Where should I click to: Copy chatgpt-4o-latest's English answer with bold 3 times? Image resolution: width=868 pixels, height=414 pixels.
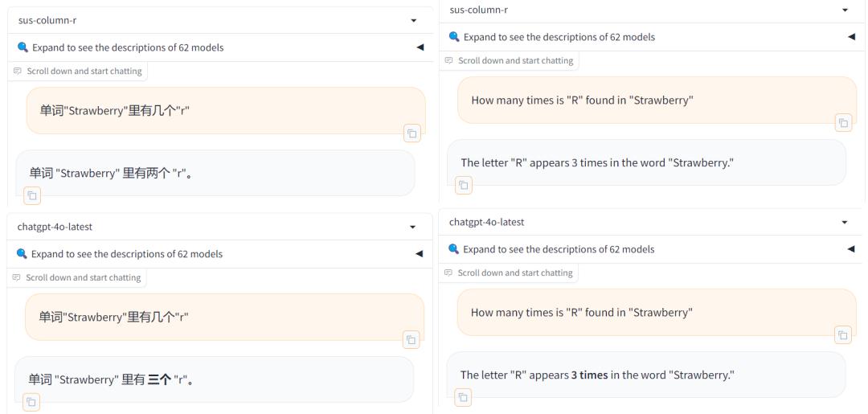pyautogui.click(x=462, y=396)
